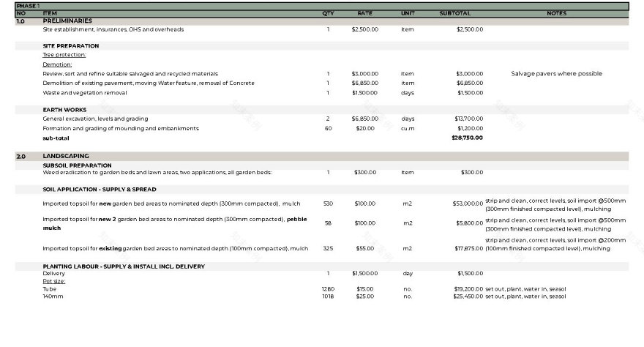644x347 pixels.
Task: Select the LANDSCAPING section heading
Action: click(x=66, y=156)
